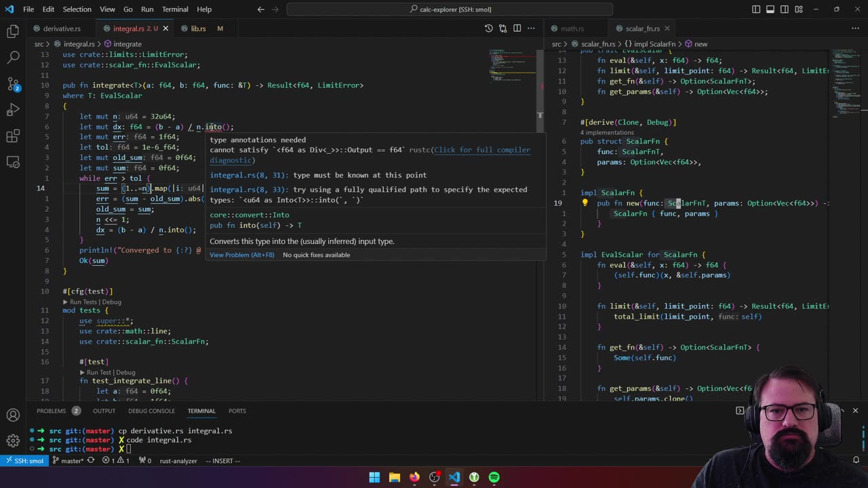Open the Terminal menu

pos(175,9)
